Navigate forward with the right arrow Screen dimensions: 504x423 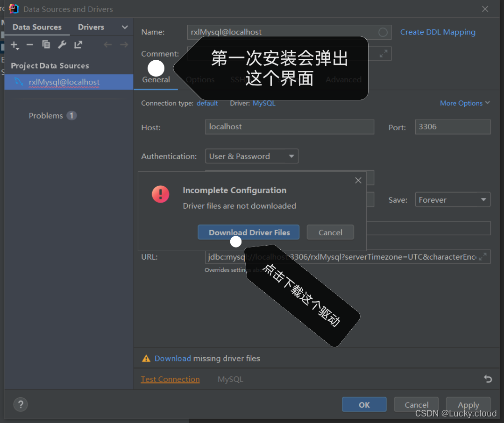[x=124, y=45]
